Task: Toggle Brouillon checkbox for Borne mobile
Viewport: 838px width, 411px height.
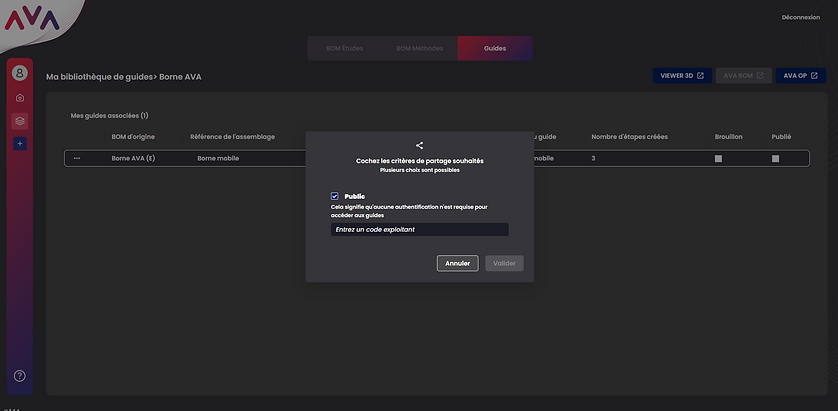Action: [x=718, y=159]
